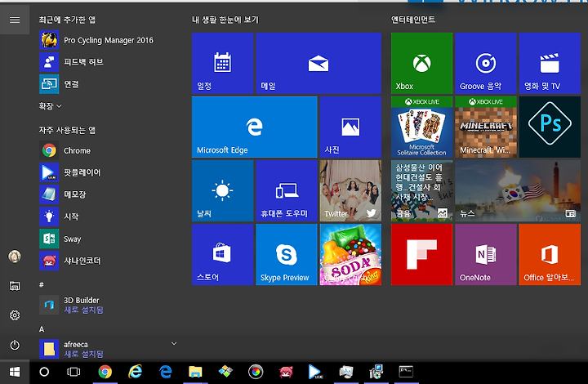588x384 pixels.
Task: Expand the afreeca folder chevron
Action: tap(174, 343)
